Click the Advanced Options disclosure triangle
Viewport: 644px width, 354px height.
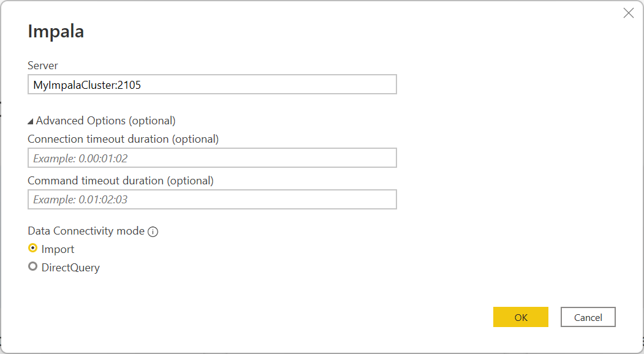[31, 120]
